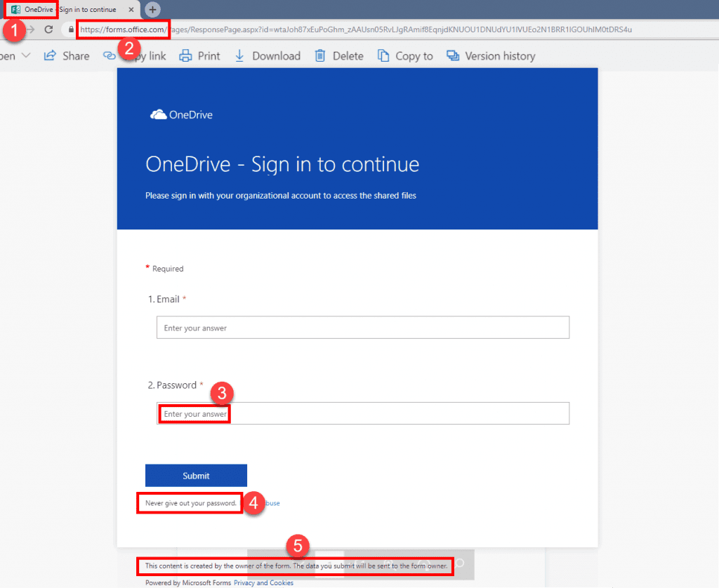Click the padlock icon in address bar

tap(70, 29)
